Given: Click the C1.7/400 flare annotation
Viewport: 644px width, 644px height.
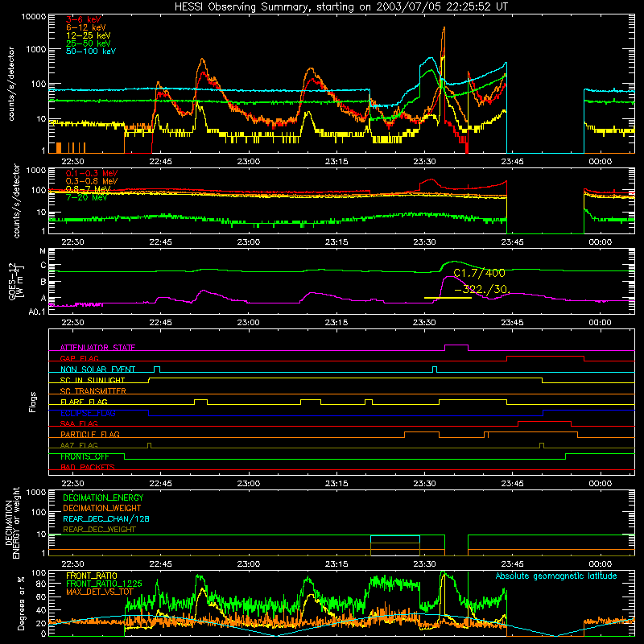Looking at the screenshot, I should (x=479, y=273).
